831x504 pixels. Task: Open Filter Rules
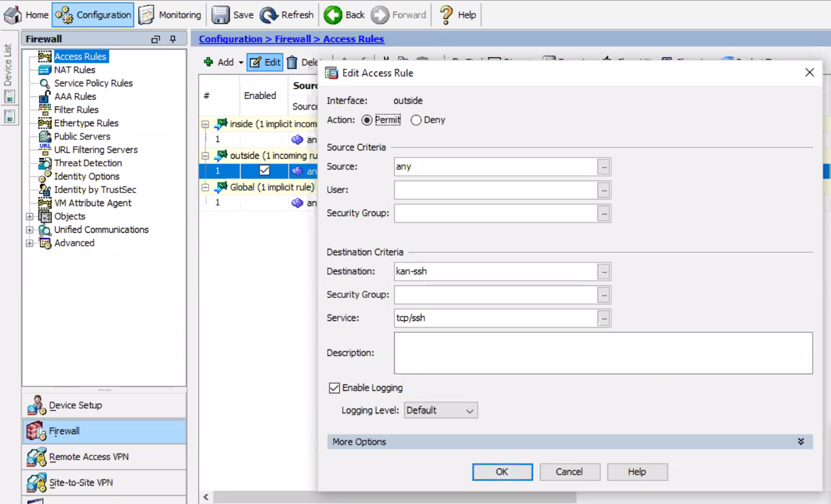[x=76, y=110]
